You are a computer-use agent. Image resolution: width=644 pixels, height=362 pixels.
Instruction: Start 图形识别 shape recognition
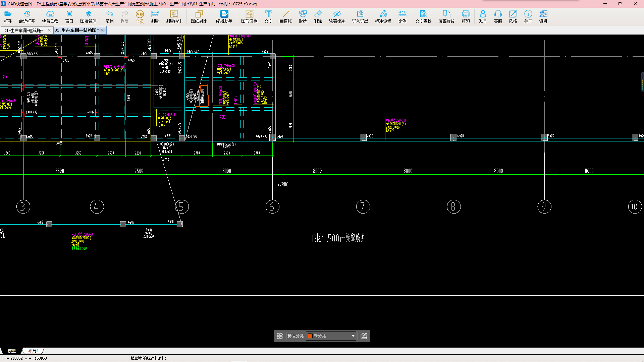coord(249,16)
